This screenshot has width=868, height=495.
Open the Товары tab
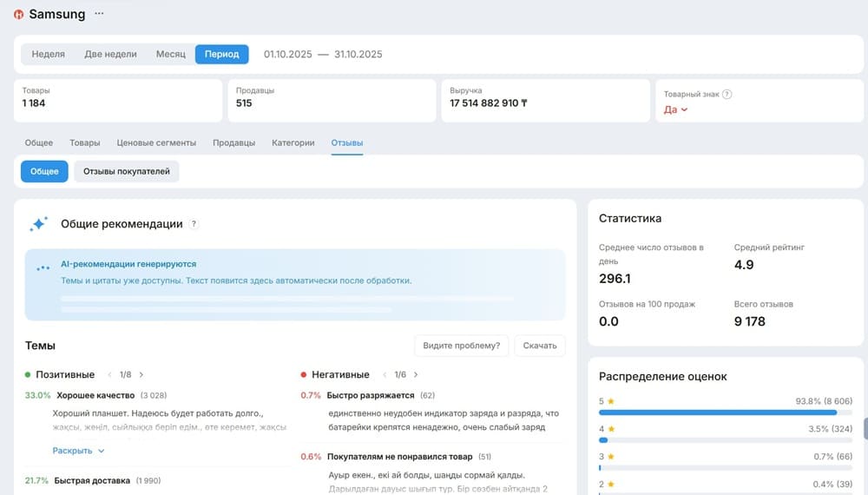click(85, 142)
